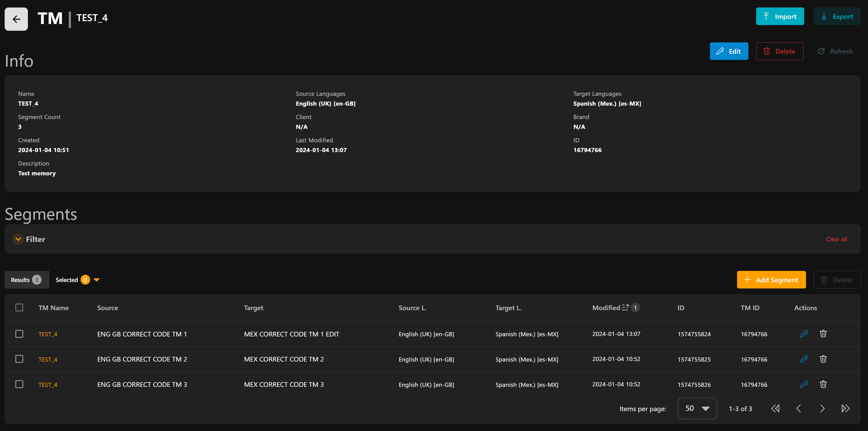Image resolution: width=868 pixels, height=431 pixels.
Task: Open the items per page dropdown
Action: (x=697, y=409)
